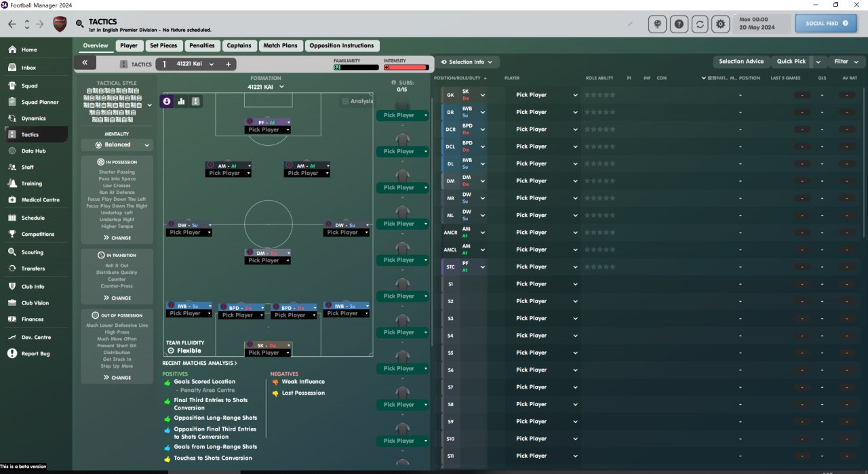
Task: Switch to the Penalties tab
Action: tap(202, 45)
